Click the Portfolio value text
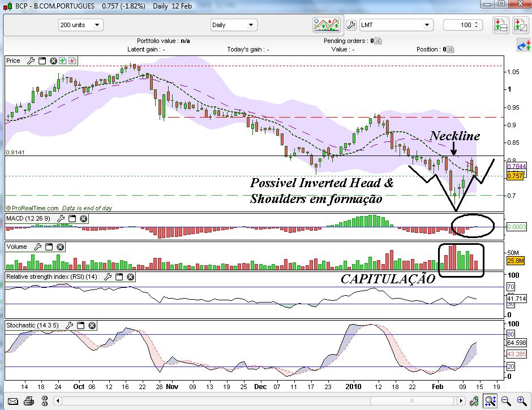 click(x=163, y=41)
